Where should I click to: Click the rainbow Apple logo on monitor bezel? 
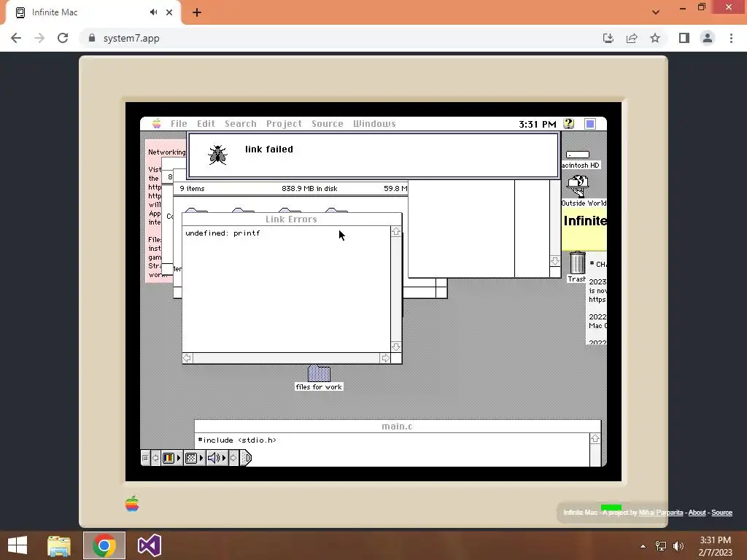point(132,504)
